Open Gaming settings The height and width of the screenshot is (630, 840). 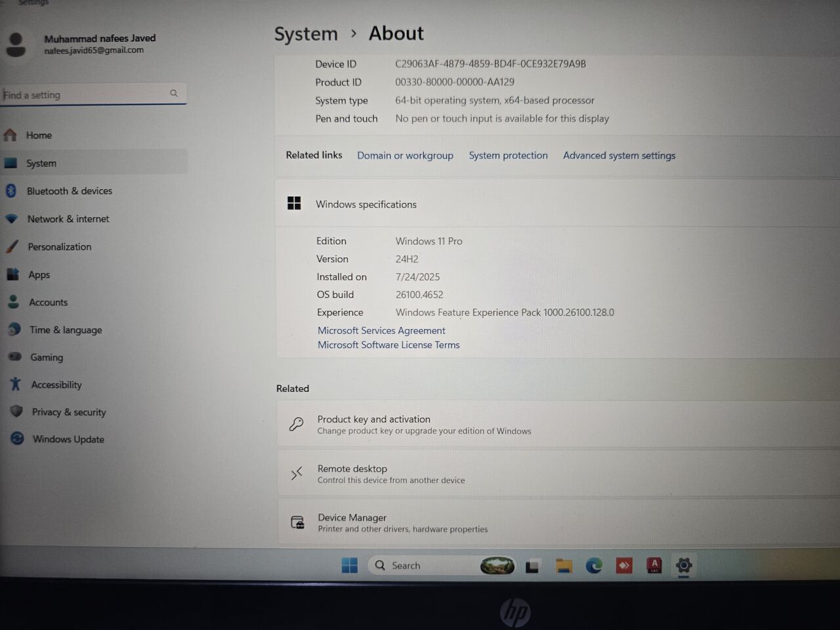click(47, 358)
